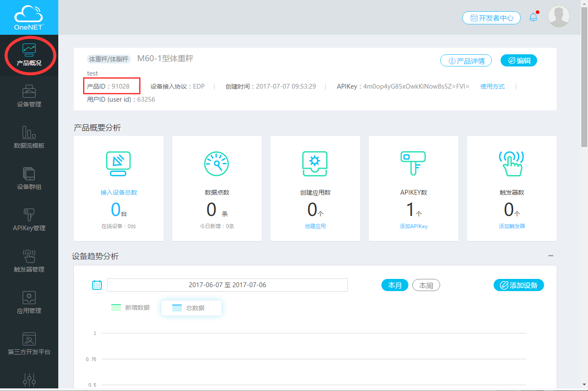Viewport: 588px width, 391px height.
Task: Collapse the 设备趋势分析 section
Action: [x=551, y=256]
